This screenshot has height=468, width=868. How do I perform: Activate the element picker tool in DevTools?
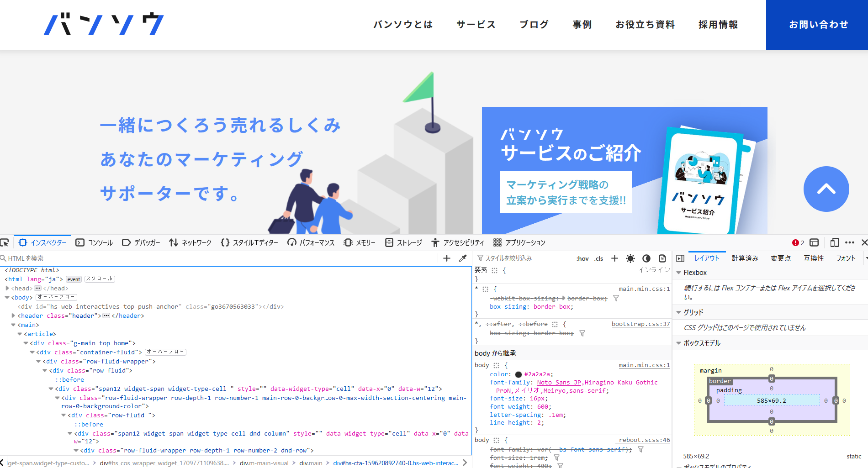tap(5, 242)
